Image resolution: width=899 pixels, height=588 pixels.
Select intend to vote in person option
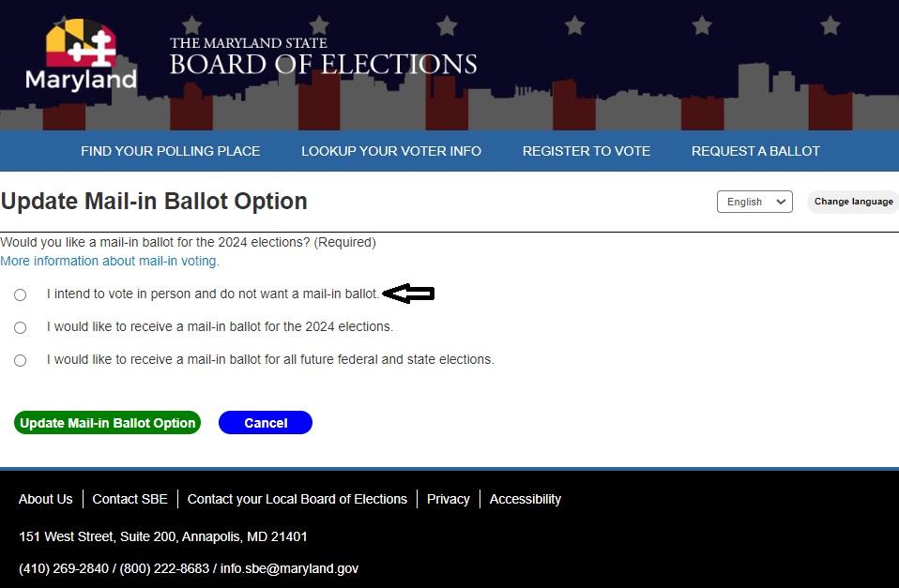coord(21,294)
